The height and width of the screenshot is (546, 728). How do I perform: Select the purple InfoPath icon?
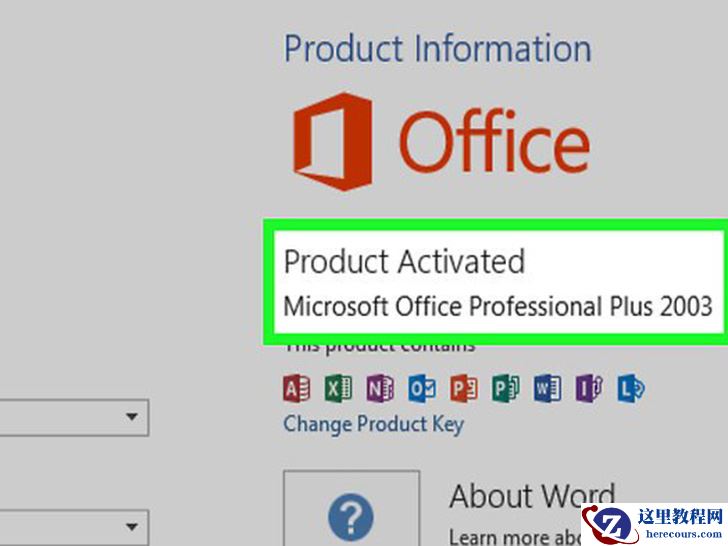589,388
